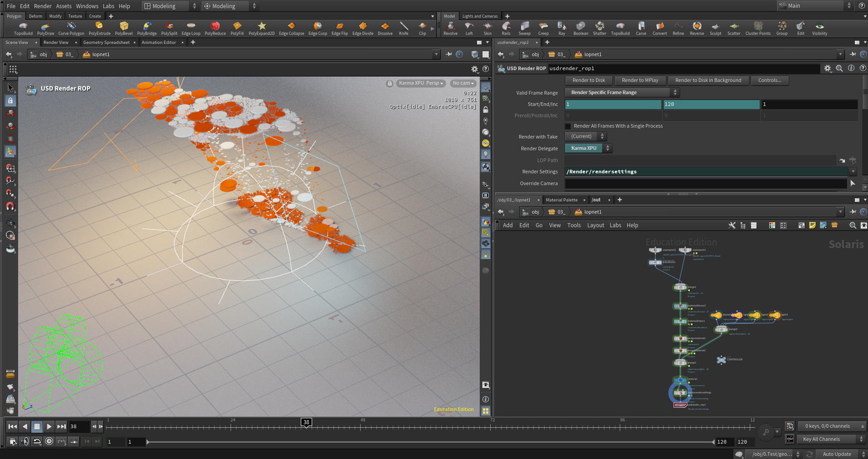Expand the No cam camera menu

point(463,83)
